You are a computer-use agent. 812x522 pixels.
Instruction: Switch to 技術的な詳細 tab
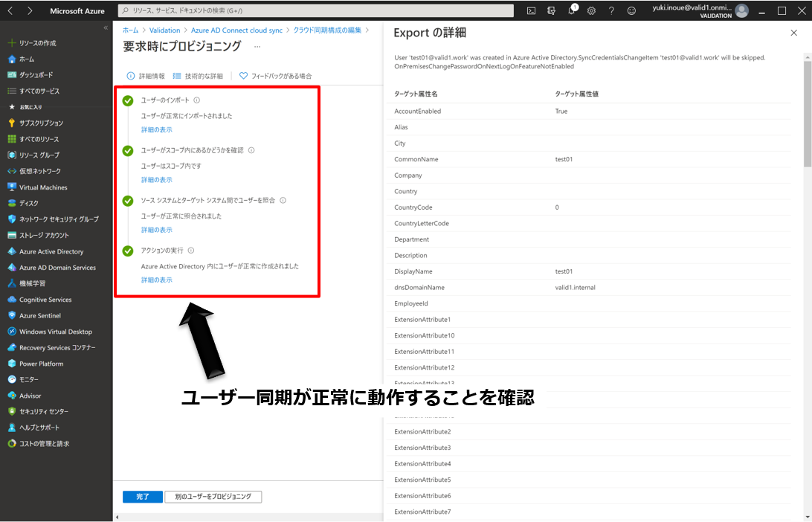(x=198, y=76)
